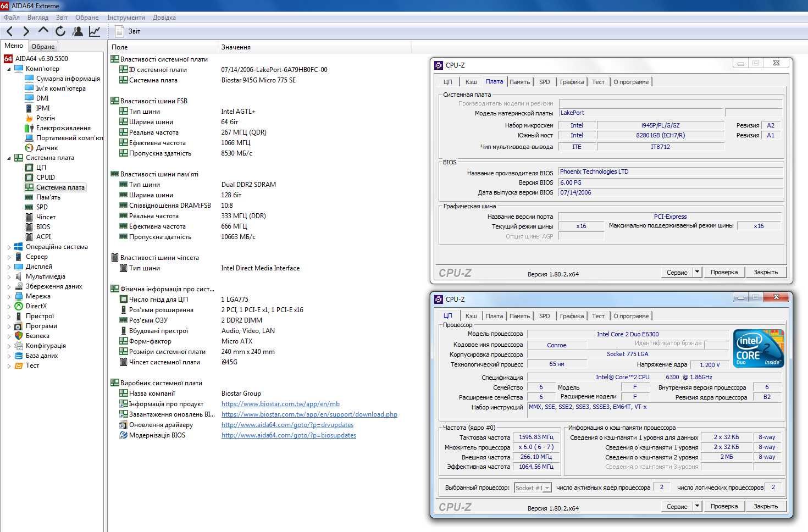The image size is (808, 532).
Task: Click the Forward arrow in AIDA64 toolbar
Action: pos(26,31)
